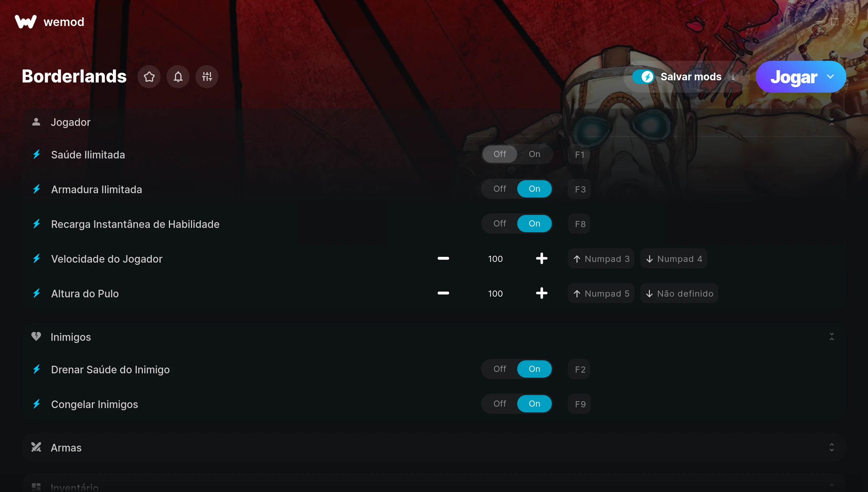
Task: Decrease Velocidade do Jogador with the minus icon
Action: coord(443,258)
